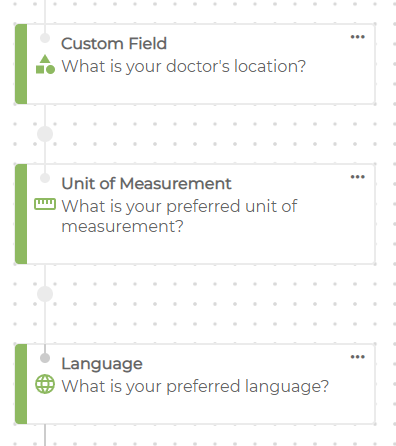Click connector circle between Custom Field and Unit of Measurement
This screenshot has height=446, width=396.
45,134
